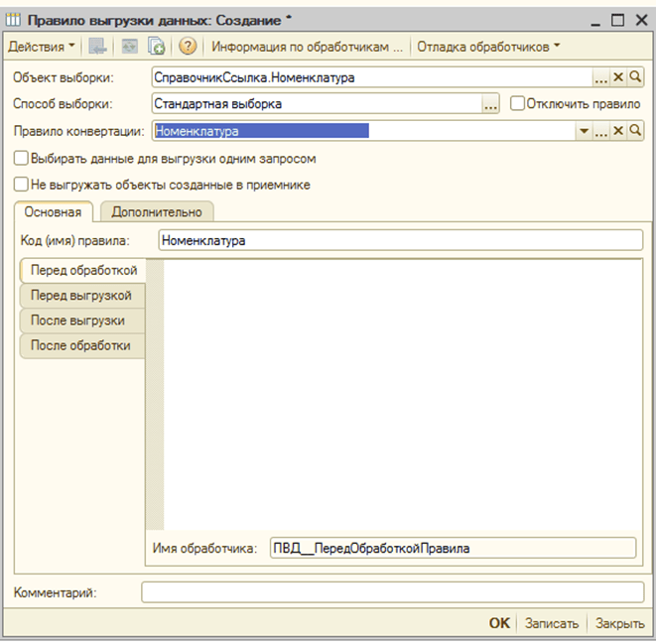Click ellipsis button for Правило конвертации
656x644 pixels.
click(600, 131)
